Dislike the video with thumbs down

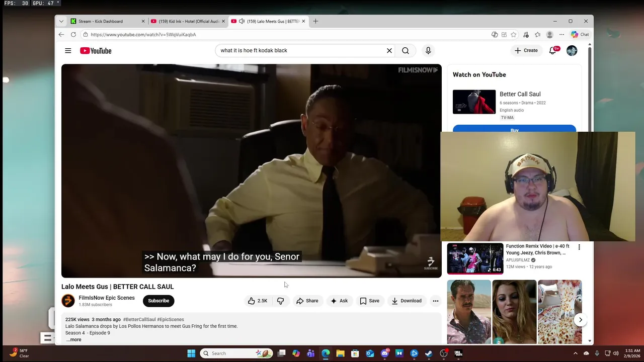tap(281, 301)
